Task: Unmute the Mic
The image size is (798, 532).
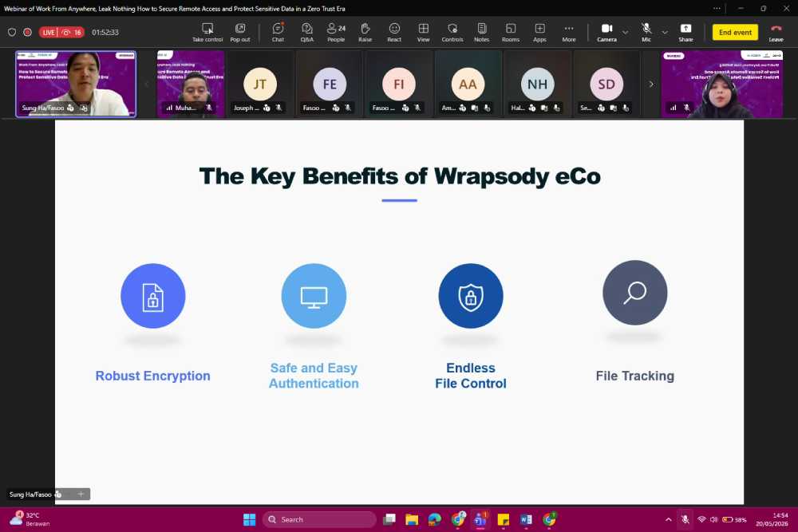Action: [x=646, y=33]
